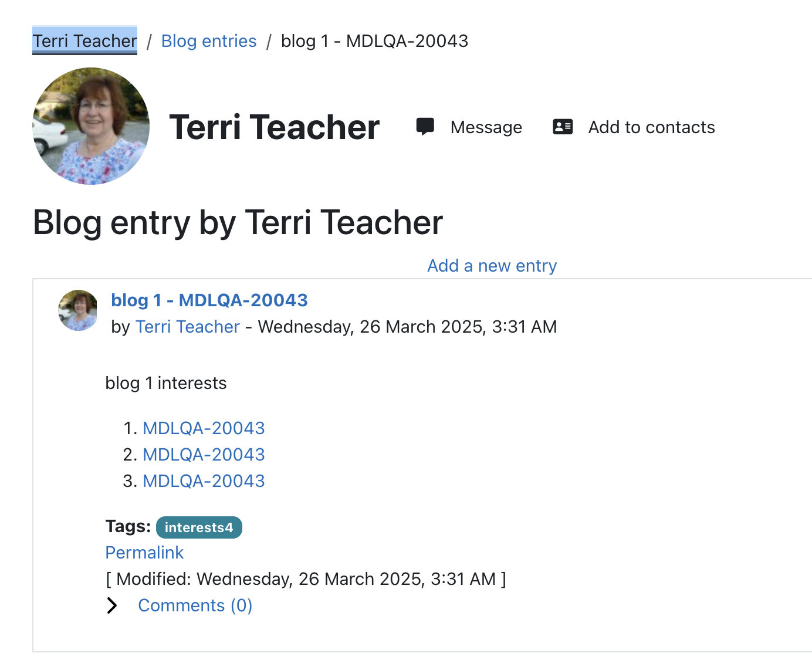Navigate to Blog entries breadcrumb

click(x=209, y=41)
